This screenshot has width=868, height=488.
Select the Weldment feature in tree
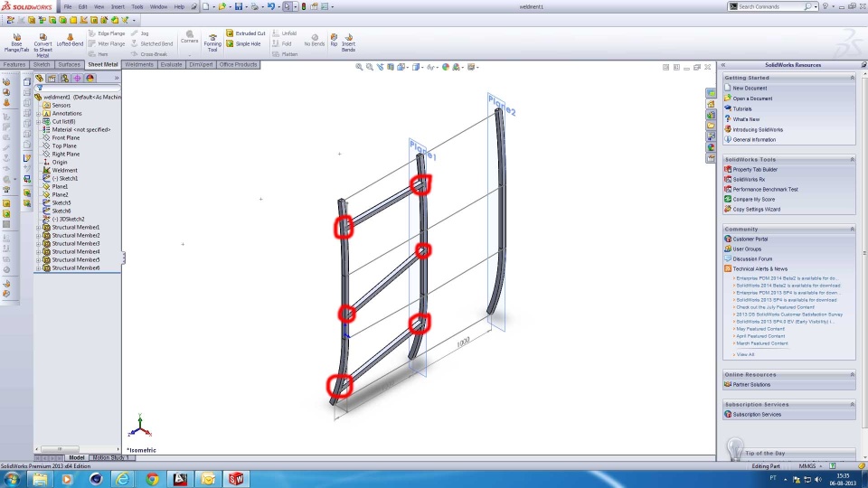click(x=65, y=171)
